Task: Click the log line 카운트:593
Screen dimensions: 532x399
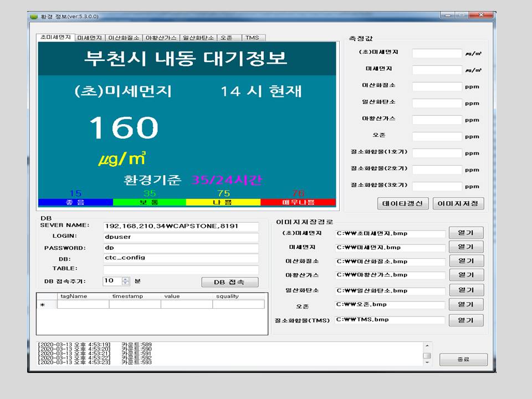Action: [x=136, y=362]
